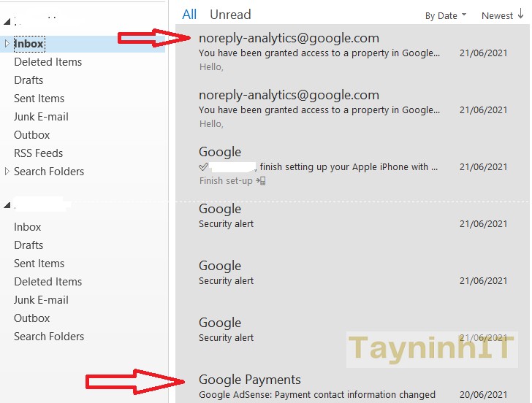Open the topmost noreply-analytics@google.com email
Viewport: 532px width, 403px height.
point(289,38)
